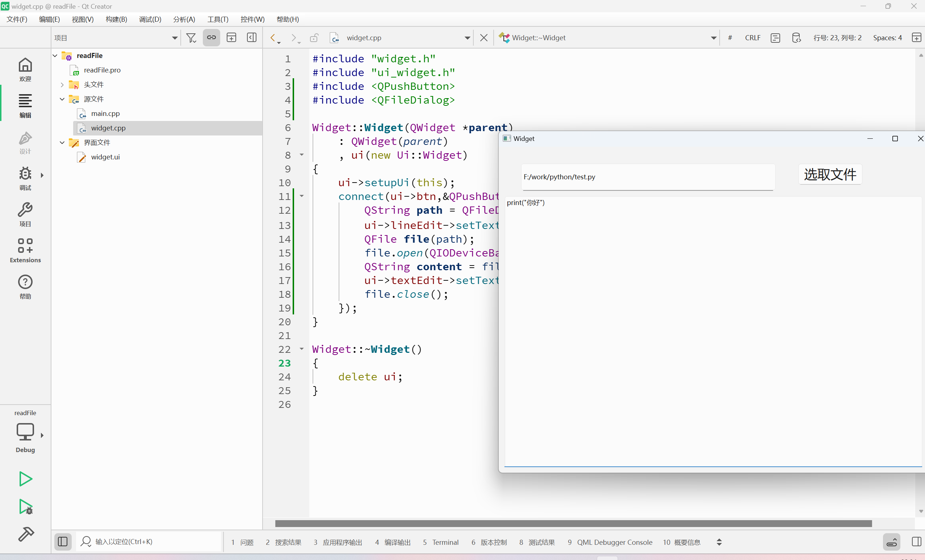The width and height of the screenshot is (925, 560).
Task: Open the 构建(B) menu
Action: pos(116,19)
